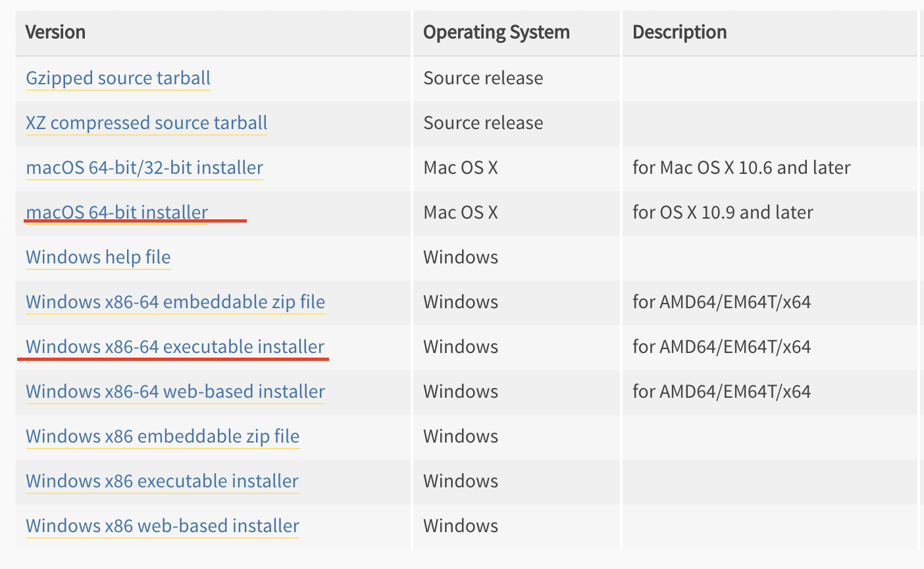The width and height of the screenshot is (924, 569).
Task: Download the macOS 64-bit installer
Action: coord(116,212)
